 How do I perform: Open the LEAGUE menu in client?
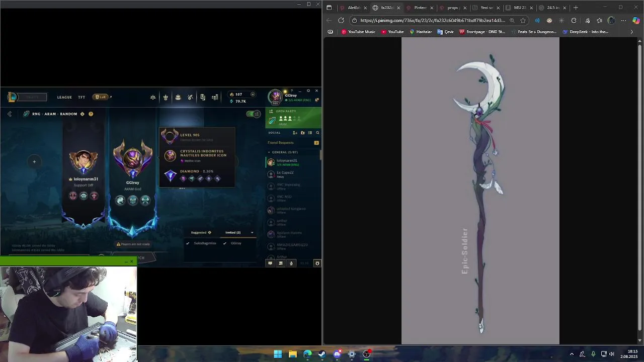[x=64, y=97]
